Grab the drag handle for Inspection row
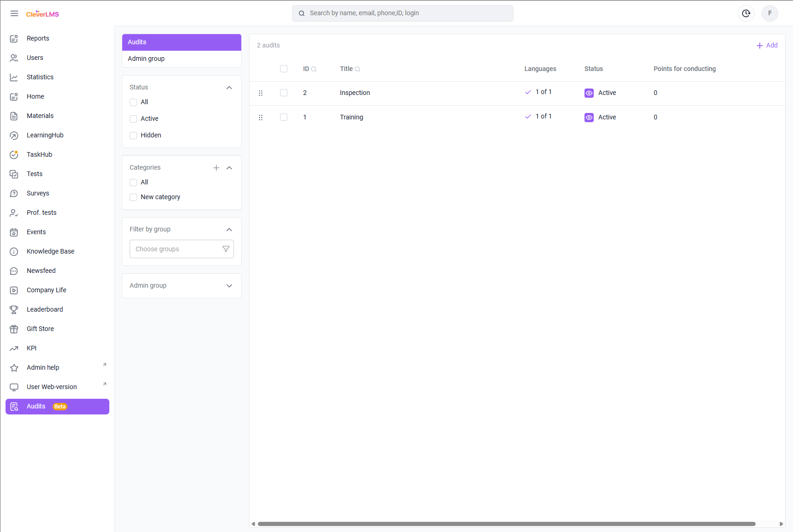Screen dimensions: 793x532 (x=261, y=93)
